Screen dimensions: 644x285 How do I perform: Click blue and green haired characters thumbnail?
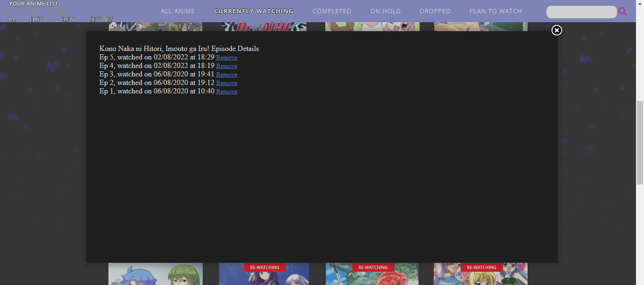pos(156,274)
